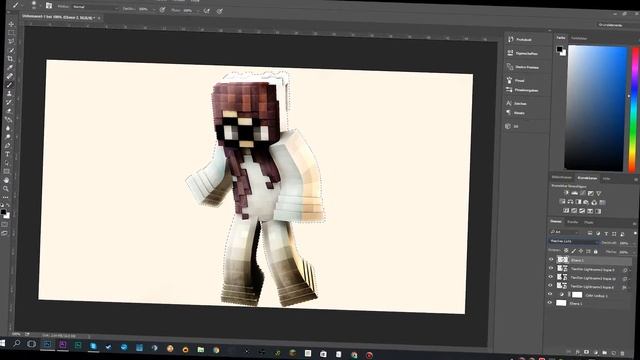Open the brush settings panel from options bar
Viewport: 640px width, 360px height.
(49, 5)
